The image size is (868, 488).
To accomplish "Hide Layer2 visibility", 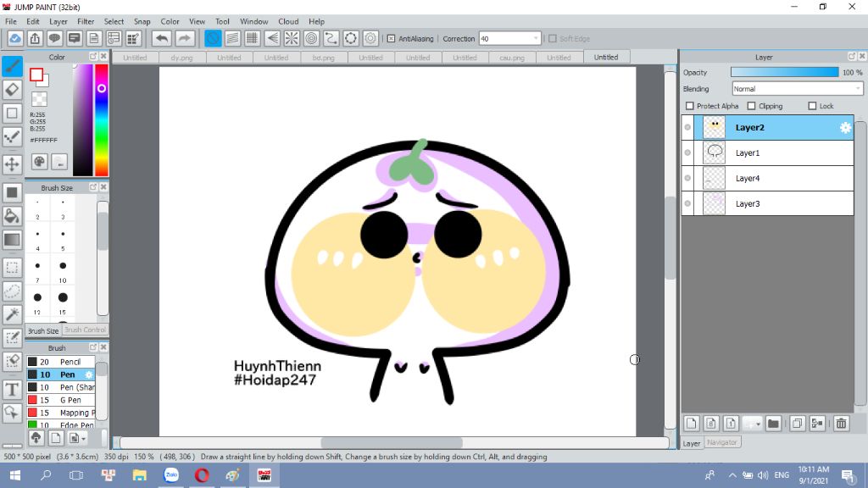I will tap(687, 127).
